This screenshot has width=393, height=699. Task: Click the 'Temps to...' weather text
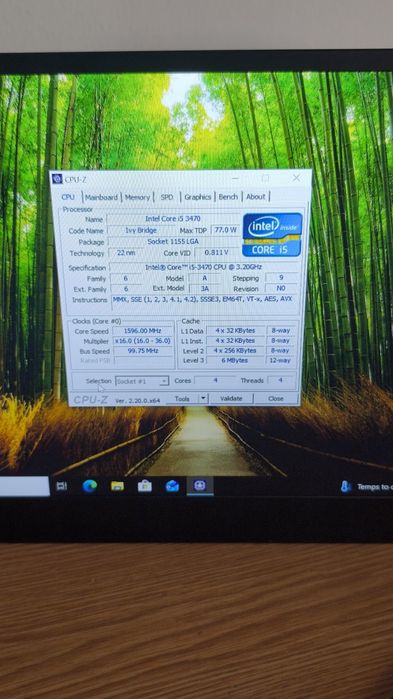[374, 487]
